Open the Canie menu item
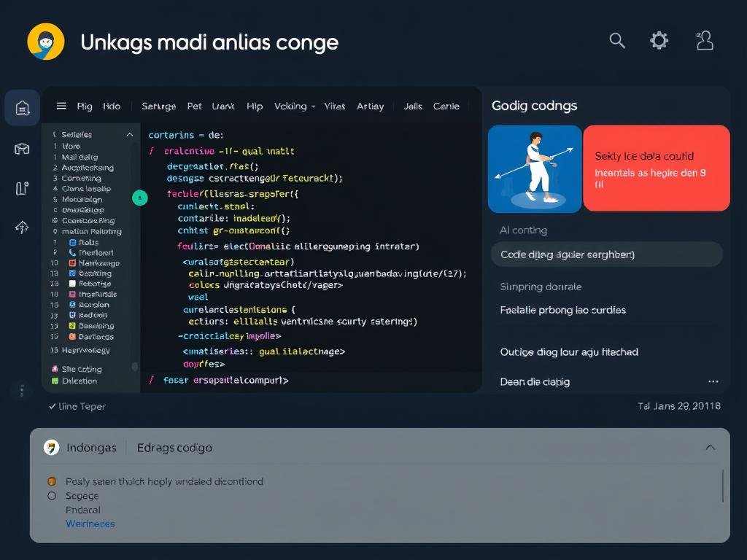This screenshot has height=560, width=747. (446, 106)
